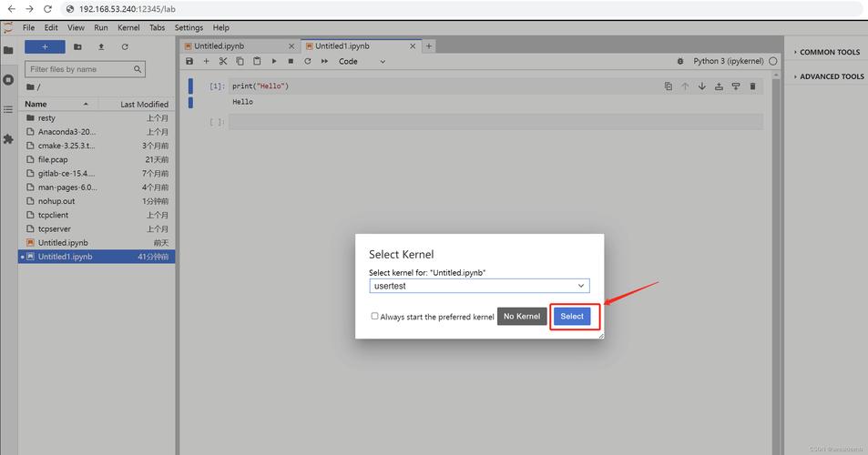The image size is (868, 455).
Task: Click the restart kernel icon in toolbar
Action: pos(308,61)
